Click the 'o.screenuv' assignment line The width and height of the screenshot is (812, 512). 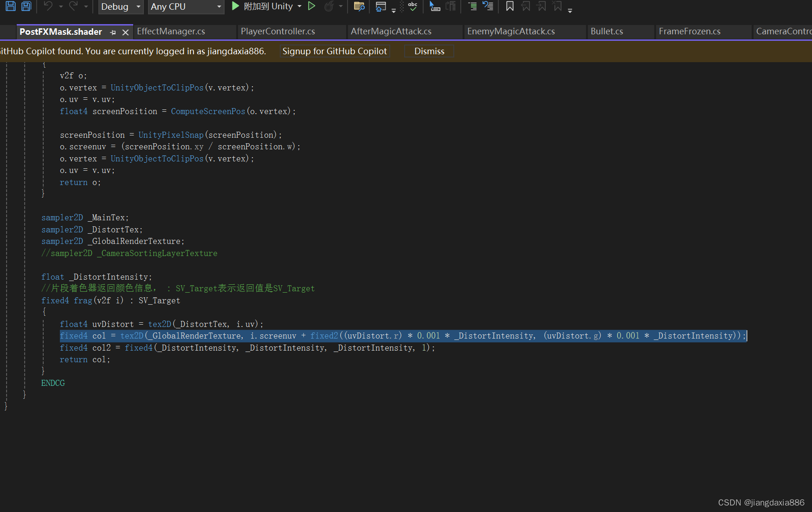coord(180,147)
